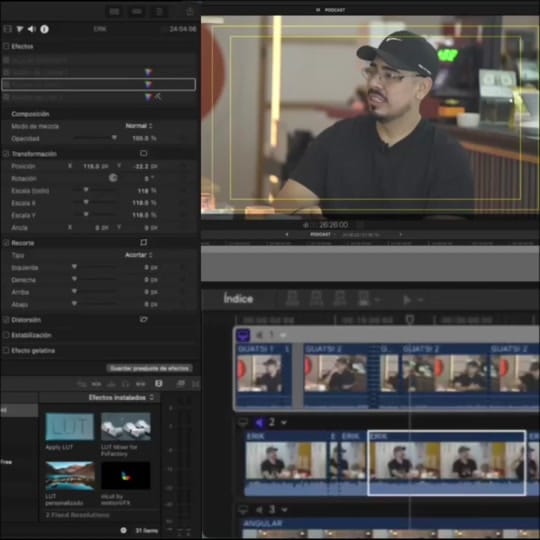The height and width of the screenshot is (540, 540).
Task: Enable the Estabilización checkbox
Action: [x=6, y=335]
